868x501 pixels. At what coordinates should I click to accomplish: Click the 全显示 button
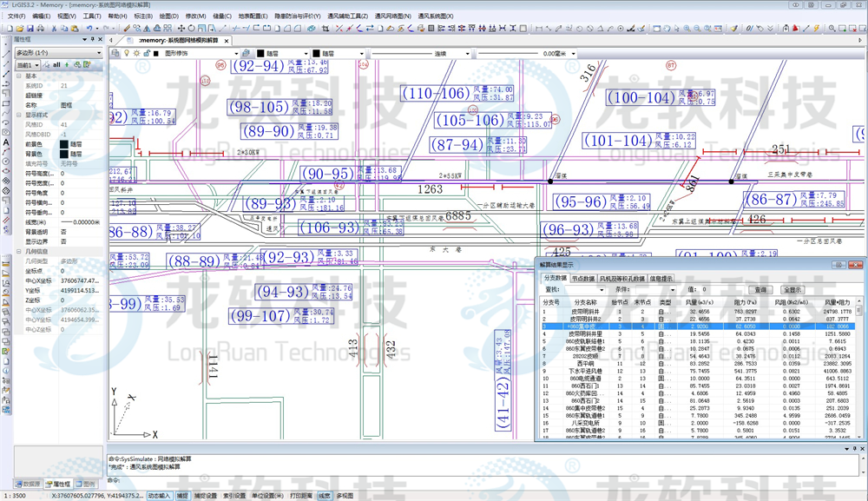coord(792,289)
